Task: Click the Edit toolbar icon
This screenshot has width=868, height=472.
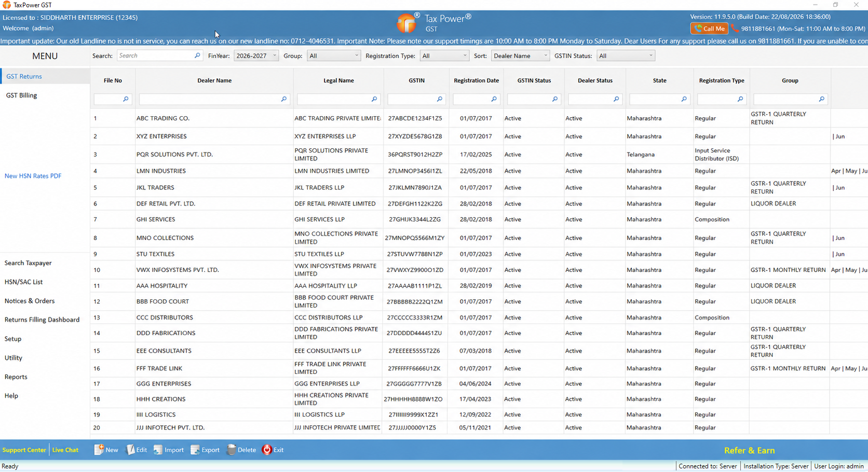Action: (x=130, y=450)
